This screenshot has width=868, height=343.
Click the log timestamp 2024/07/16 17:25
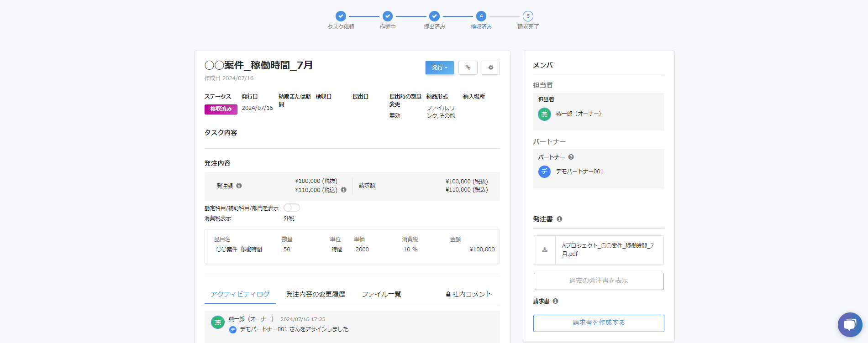(x=303, y=319)
